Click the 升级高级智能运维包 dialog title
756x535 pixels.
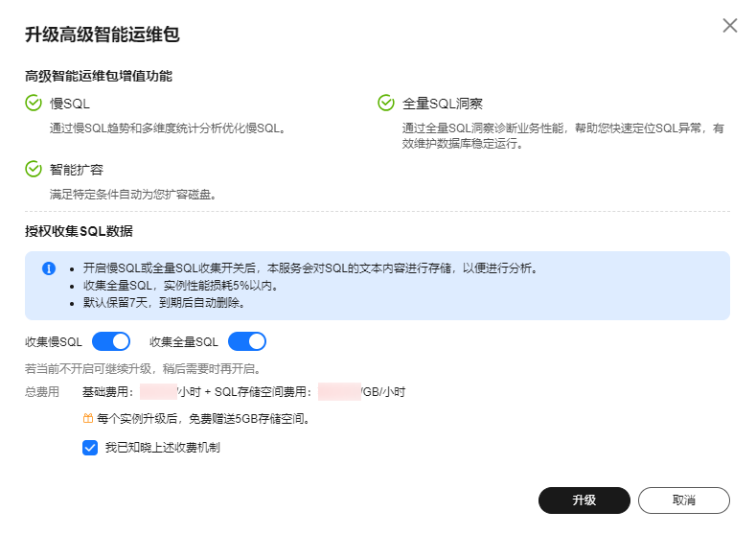pos(103,35)
